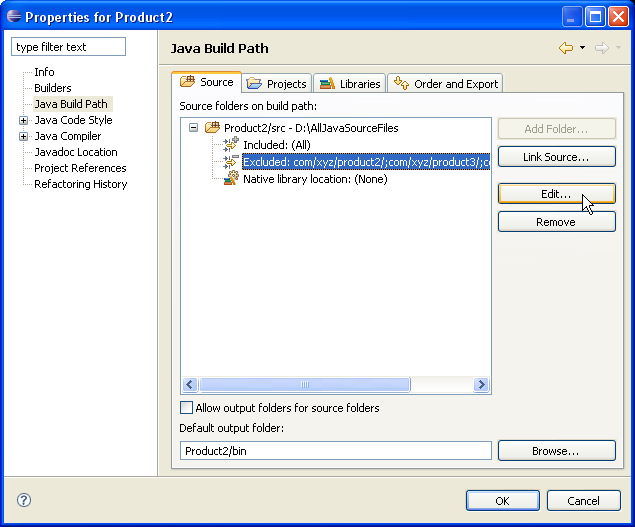Click the help question mark icon
Screen dimensions: 635x527
click(24, 500)
